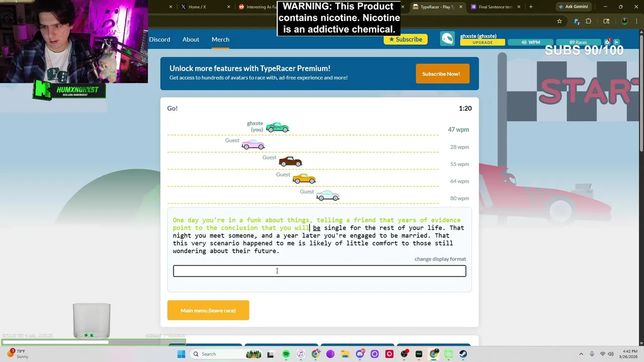Close the TypeRacer browser tab
Viewport: 644px width, 362px height.
click(x=461, y=7)
